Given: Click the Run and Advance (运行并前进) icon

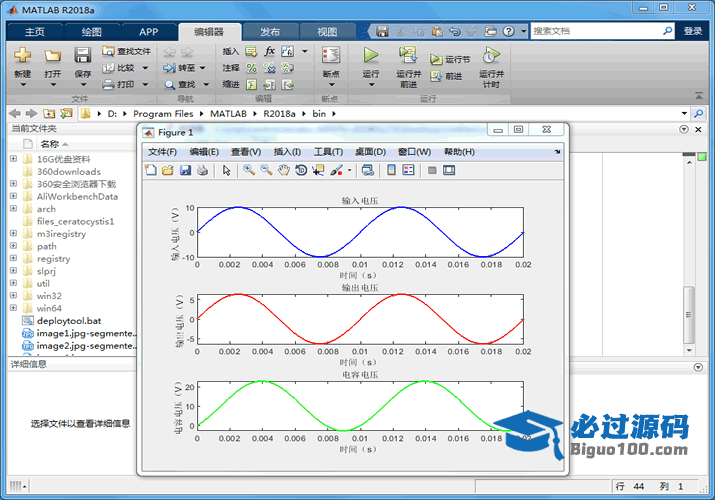Looking at the screenshot, I should click(408, 55).
